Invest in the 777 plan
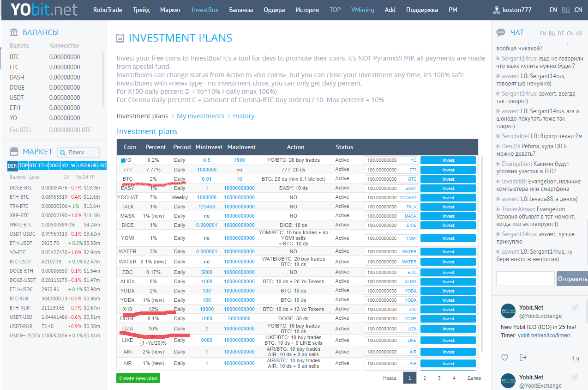 [x=448, y=170]
